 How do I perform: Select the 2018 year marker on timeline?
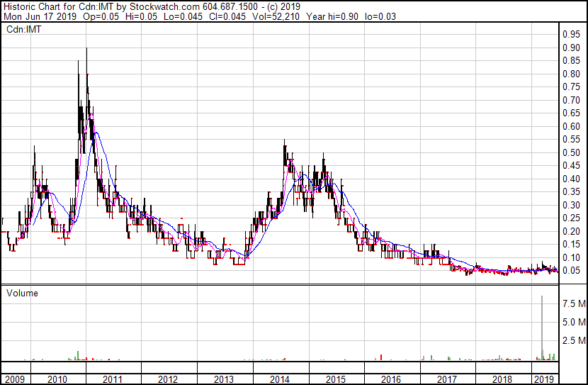pos(502,379)
